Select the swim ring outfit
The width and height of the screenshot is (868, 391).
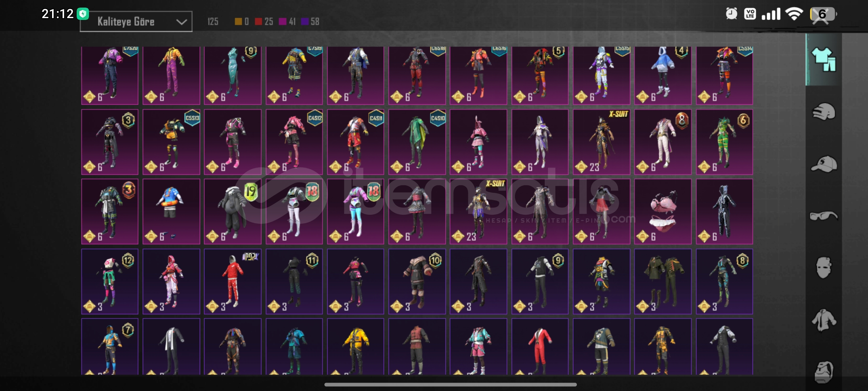(x=171, y=211)
